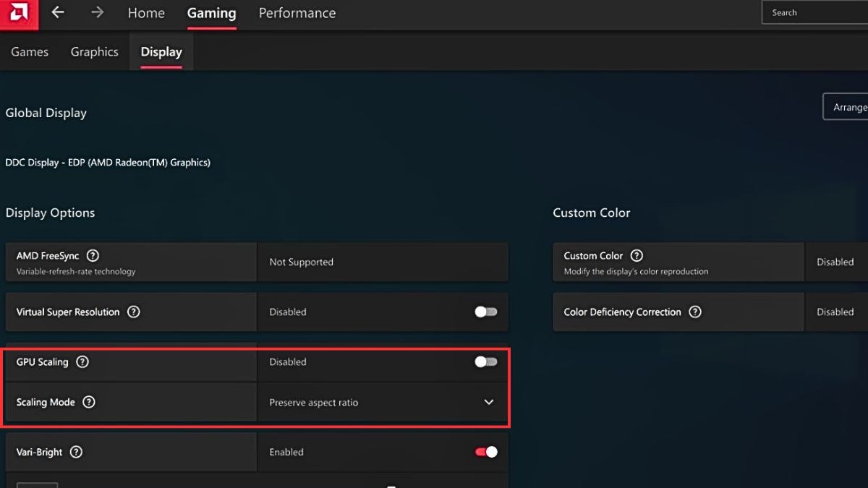Open the Graphics sub-tab

(x=94, y=52)
